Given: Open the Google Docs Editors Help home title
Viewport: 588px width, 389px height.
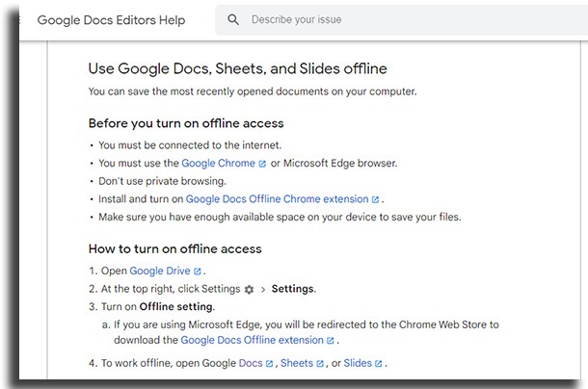Looking at the screenshot, I should tap(111, 20).
